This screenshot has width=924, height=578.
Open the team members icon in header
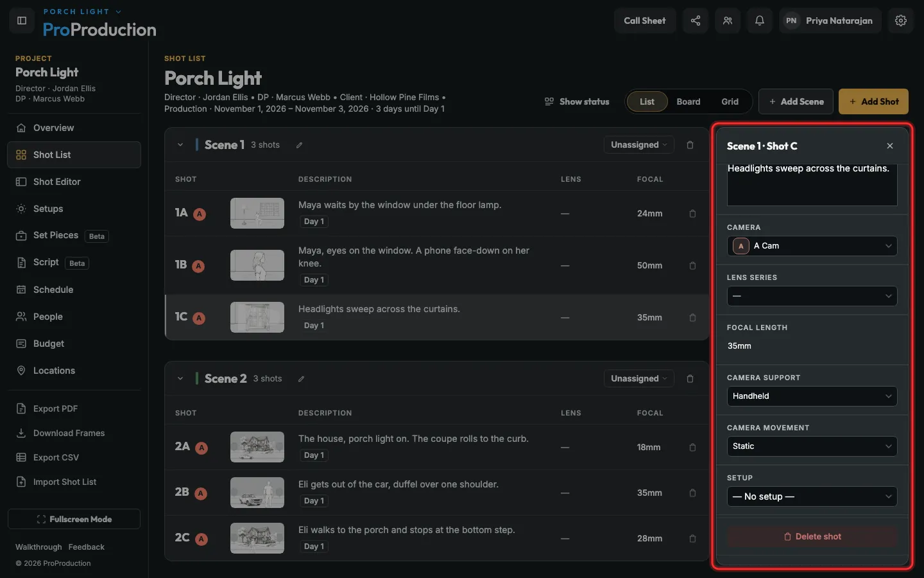pos(728,21)
